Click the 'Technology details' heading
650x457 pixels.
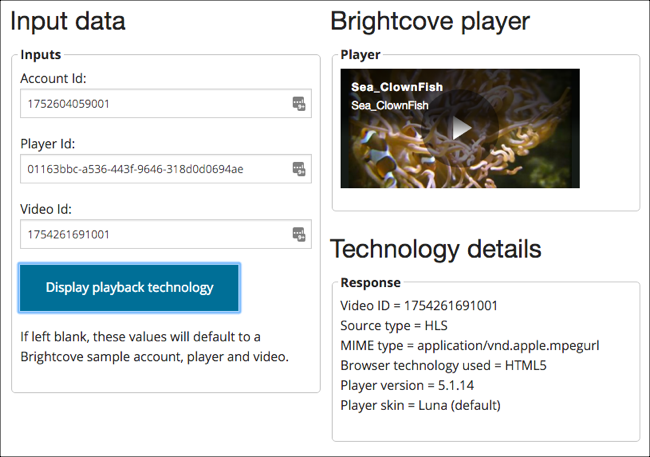(x=436, y=249)
